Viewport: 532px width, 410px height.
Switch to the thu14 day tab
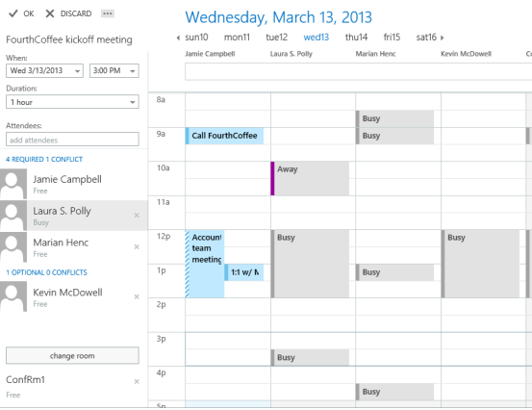(x=356, y=37)
